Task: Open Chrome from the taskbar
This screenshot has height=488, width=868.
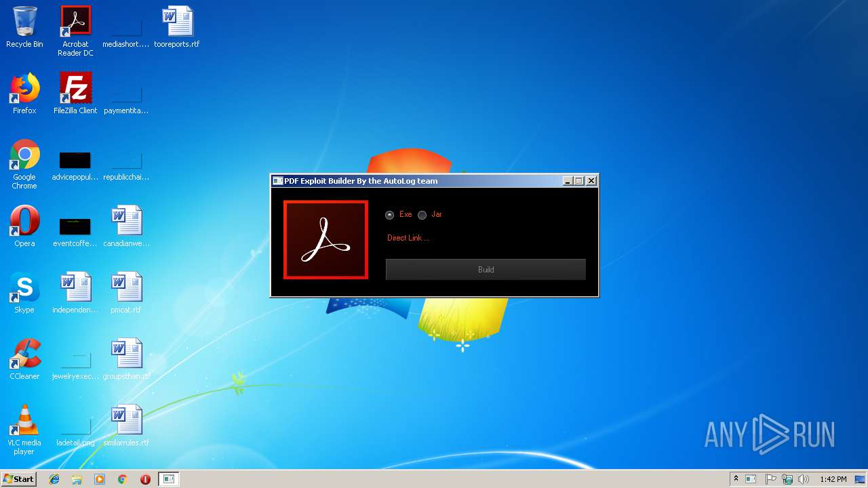Action: tap(122, 479)
